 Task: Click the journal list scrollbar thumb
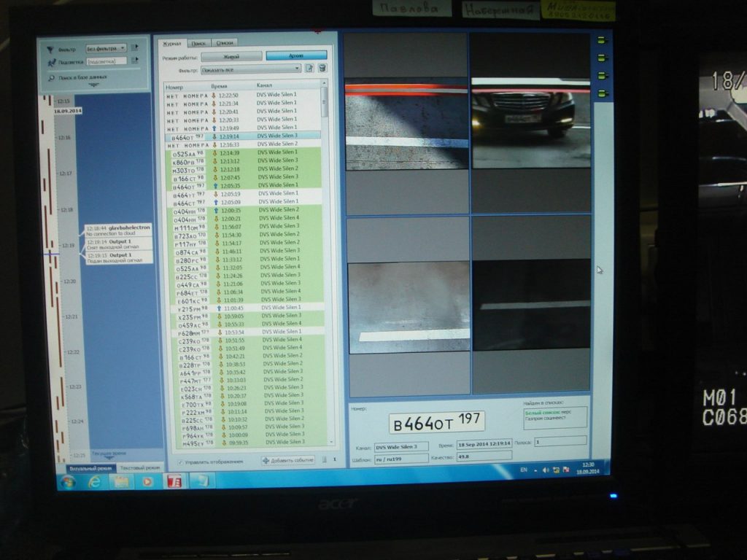[325, 101]
